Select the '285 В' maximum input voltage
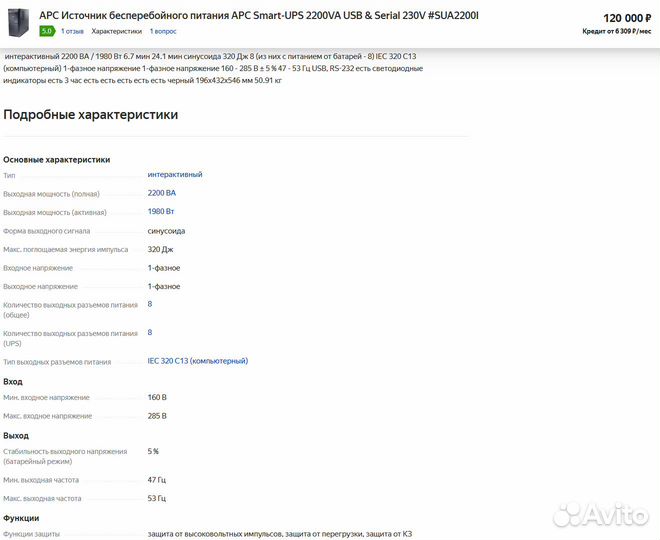Viewport: 660px width, 540px height. point(157,416)
